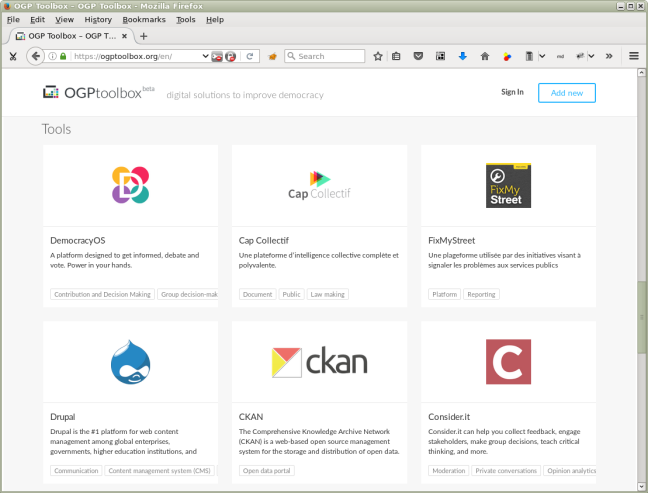The image size is (648, 493).
Task: Click the Cap Collectif card title
Action: coord(264,241)
